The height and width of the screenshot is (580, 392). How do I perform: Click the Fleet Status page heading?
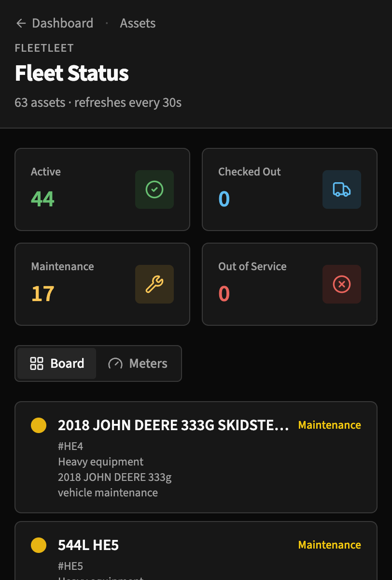[x=72, y=73]
